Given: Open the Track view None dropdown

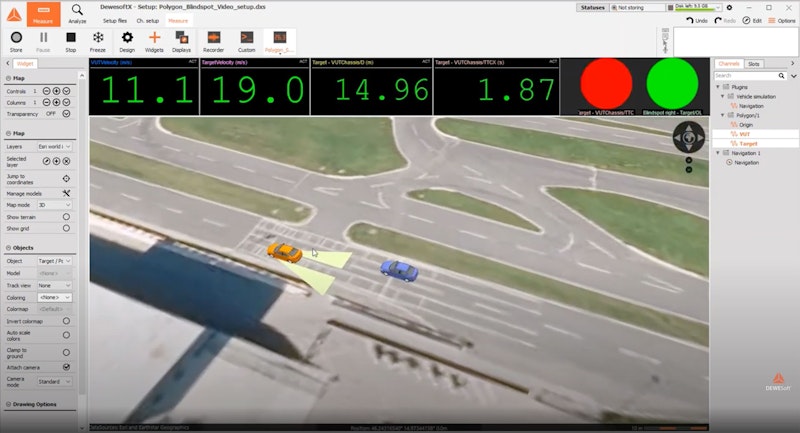Looking at the screenshot, I should tap(54, 285).
